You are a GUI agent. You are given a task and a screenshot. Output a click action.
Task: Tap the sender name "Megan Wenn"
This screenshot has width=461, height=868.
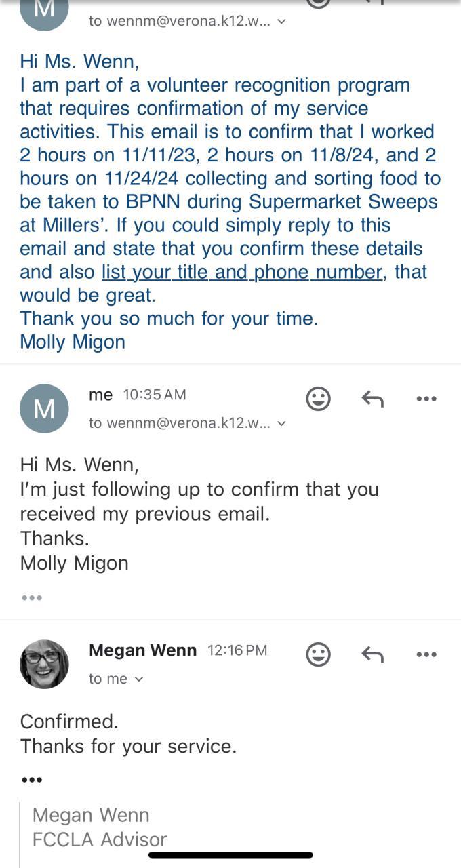tap(142, 650)
